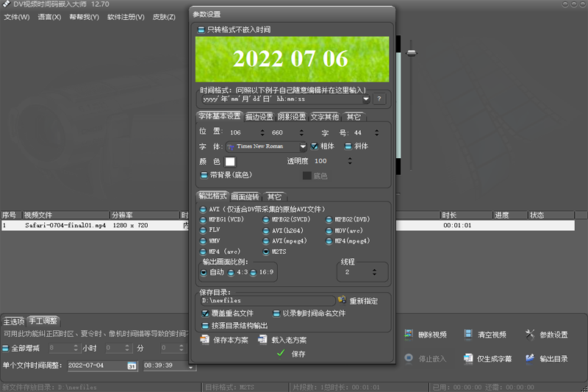Click the clear video list icon
The height and width of the screenshot is (392, 588).
[x=468, y=335]
